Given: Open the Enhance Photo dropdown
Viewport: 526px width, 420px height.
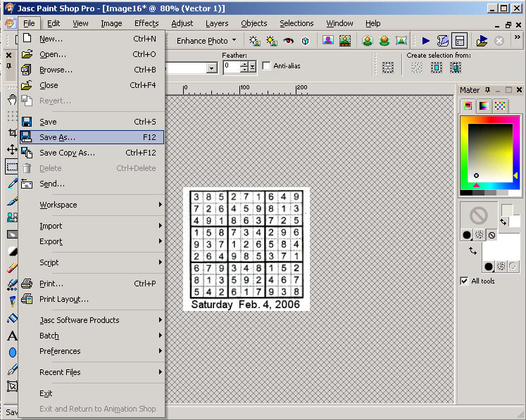Looking at the screenshot, I should click(206, 41).
